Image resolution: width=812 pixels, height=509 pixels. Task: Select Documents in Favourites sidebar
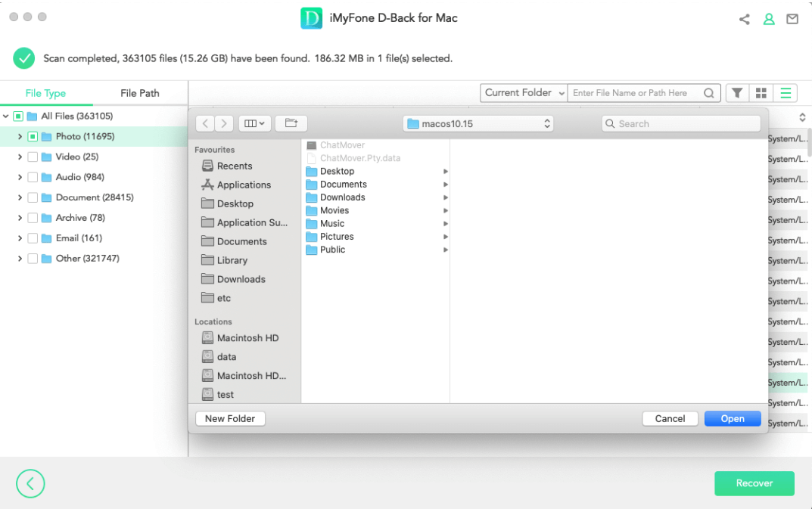tap(234, 241)
